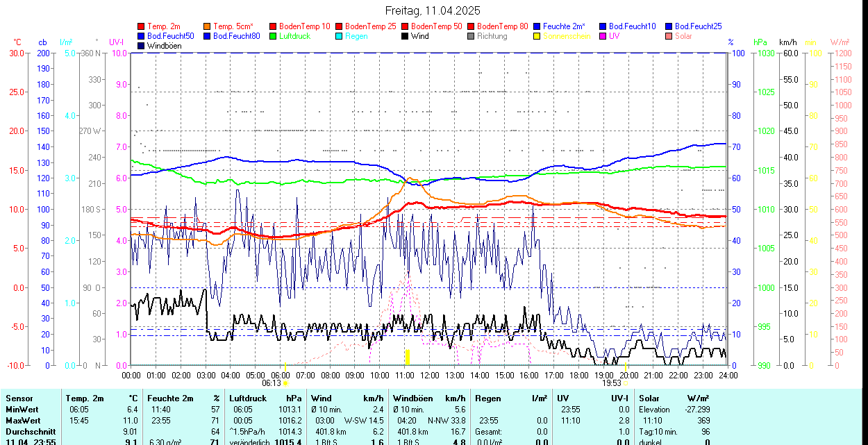Click the green Luftdruck legend square
Viewport: 868px width, 445px height.
[x=273, y=36]
